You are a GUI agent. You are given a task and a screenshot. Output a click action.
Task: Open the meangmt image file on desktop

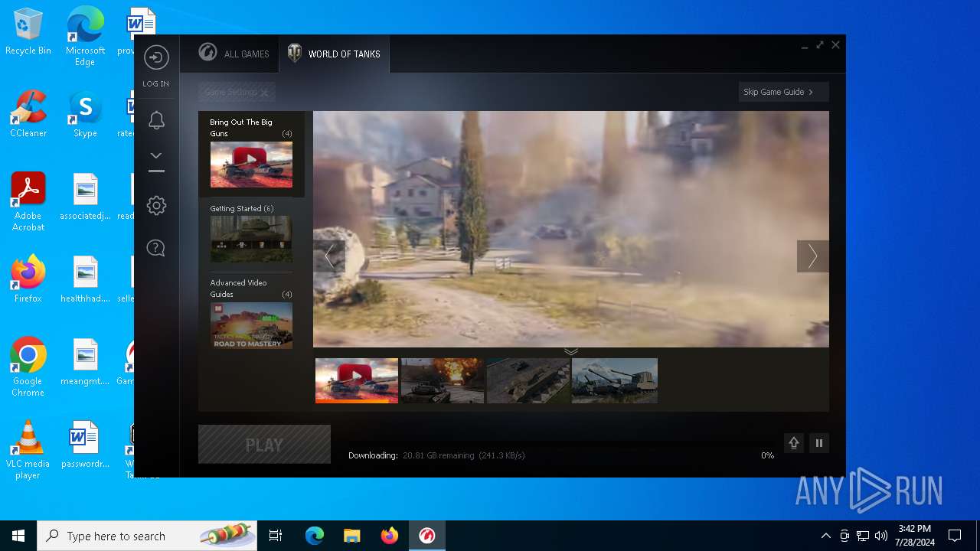[85, 363]
